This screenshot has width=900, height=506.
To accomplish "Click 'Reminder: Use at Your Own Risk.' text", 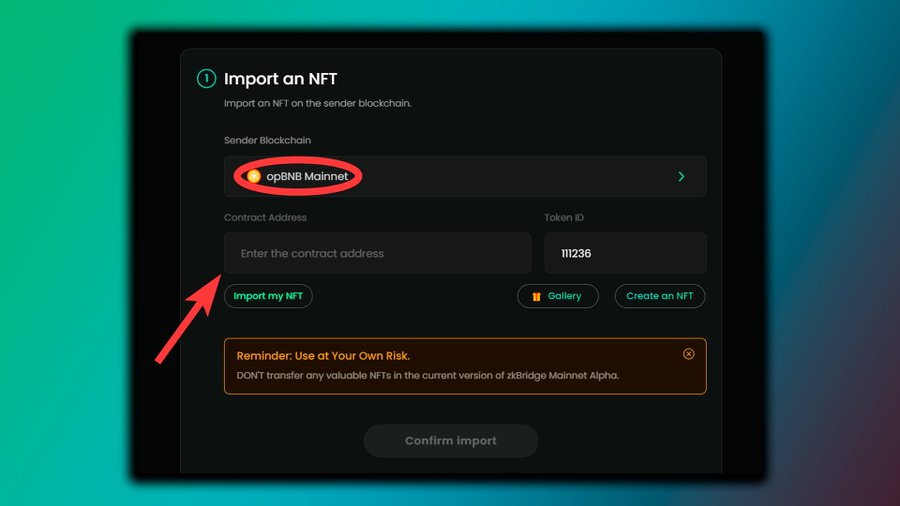I will [x=323, y=356].
